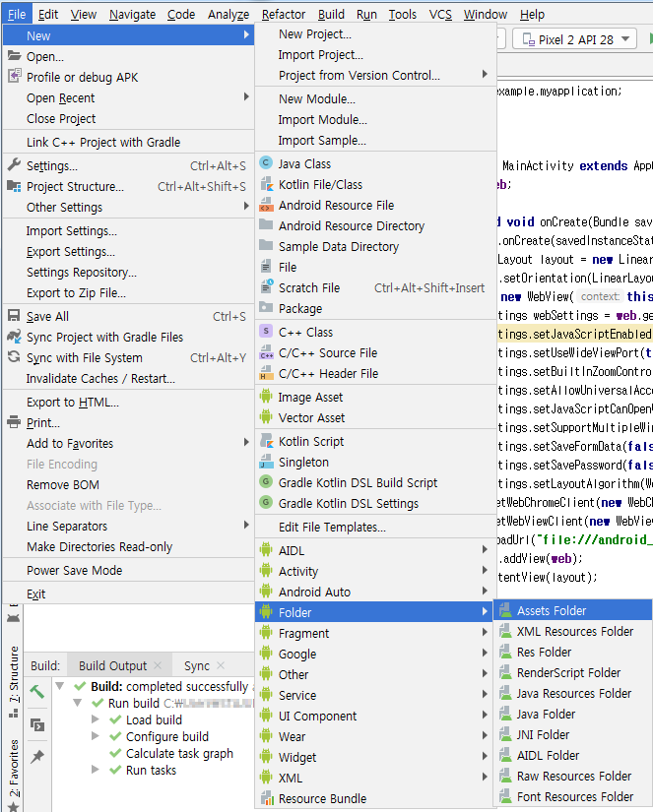The image size is (653, 812).
Task: Expand the Load build tree node
Action: (x=96, y=719)
